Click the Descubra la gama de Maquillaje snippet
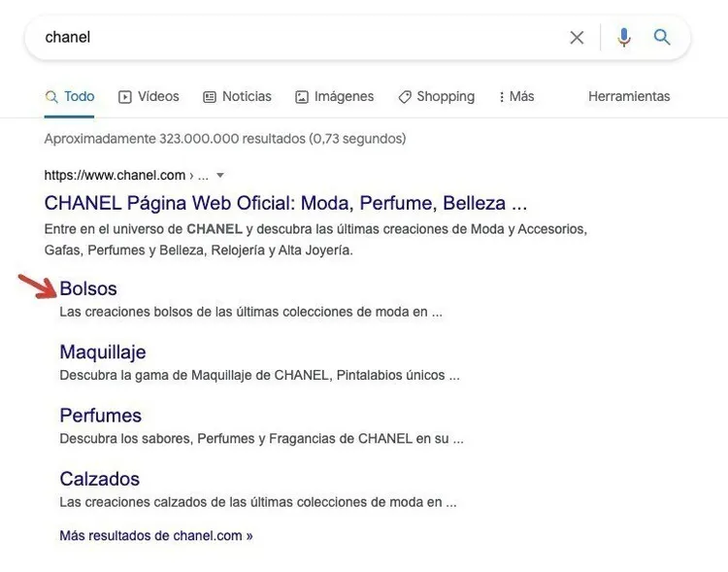This screenshot has height=572, width=728. click(x=259, y=375)
